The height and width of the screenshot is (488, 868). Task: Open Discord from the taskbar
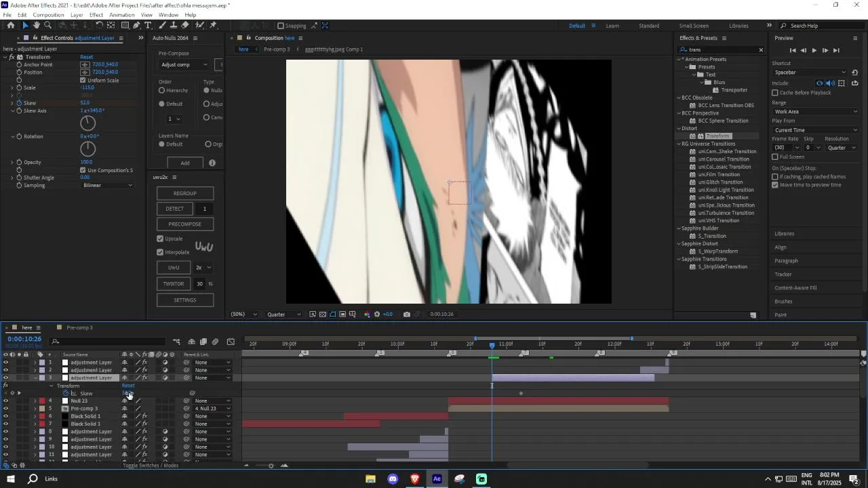(x=393, y=479)
